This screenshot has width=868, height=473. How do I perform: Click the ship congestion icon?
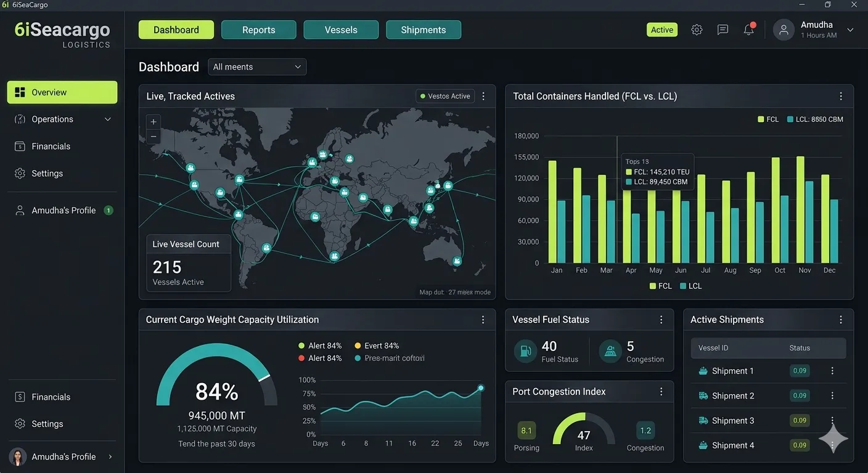coord(610,352)
